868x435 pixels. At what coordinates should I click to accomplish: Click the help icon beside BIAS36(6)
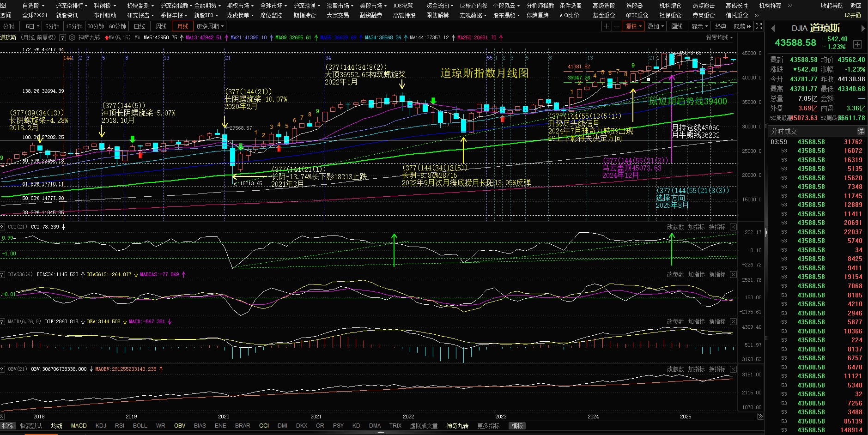[x=3, y=274]
